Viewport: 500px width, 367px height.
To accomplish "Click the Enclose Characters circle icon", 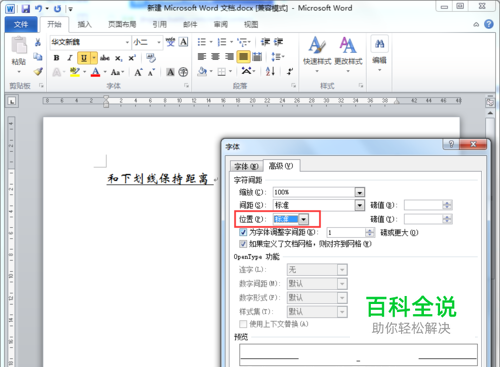I will pyautogui.click(x=183, y=72).
